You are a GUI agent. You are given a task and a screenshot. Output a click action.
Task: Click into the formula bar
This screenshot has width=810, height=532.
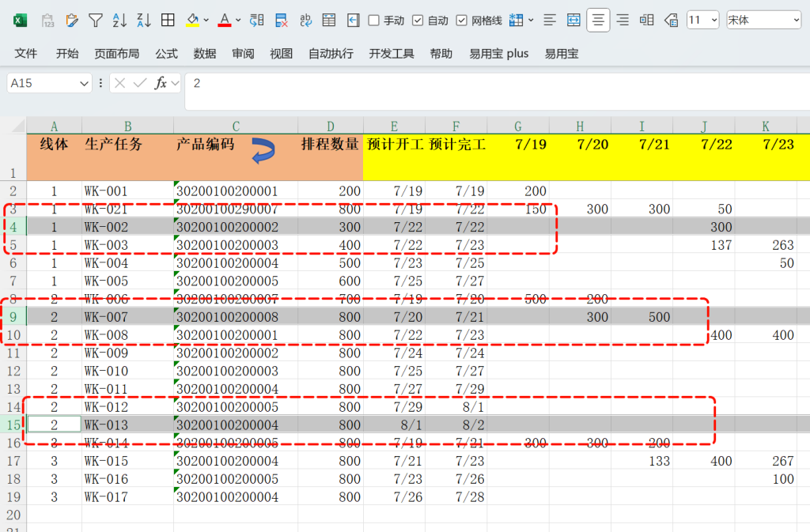(498, 92)
